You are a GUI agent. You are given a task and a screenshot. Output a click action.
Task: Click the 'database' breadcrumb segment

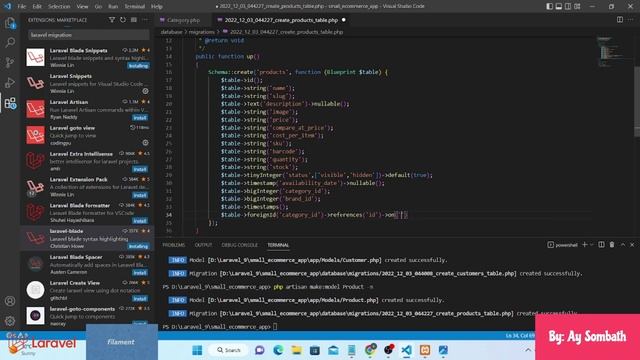[x=171, y=32]
